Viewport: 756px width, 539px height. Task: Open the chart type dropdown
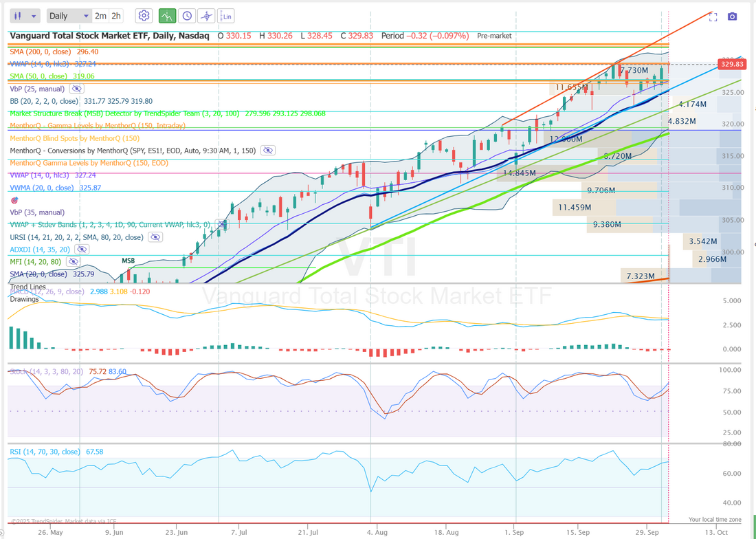[26, 16]
